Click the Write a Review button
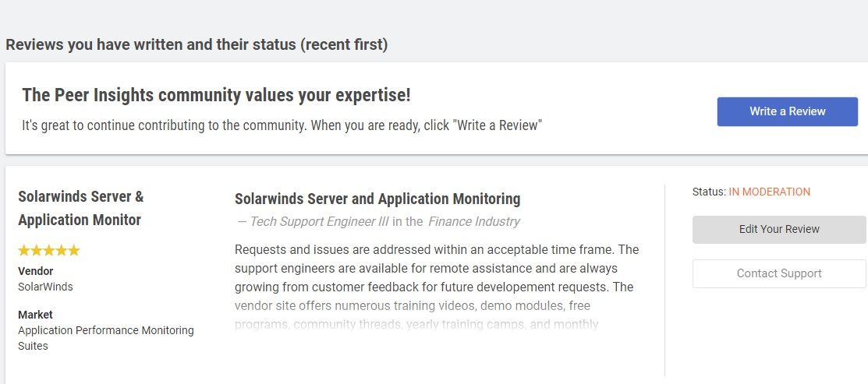 click(x=787, y=111)
